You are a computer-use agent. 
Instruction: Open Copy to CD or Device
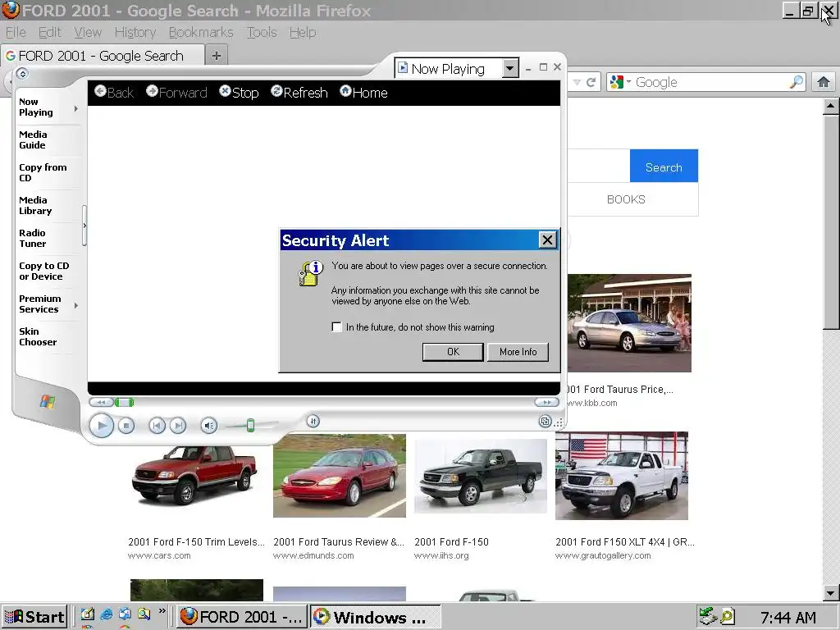pyautogui.click(x=44, y=271)
